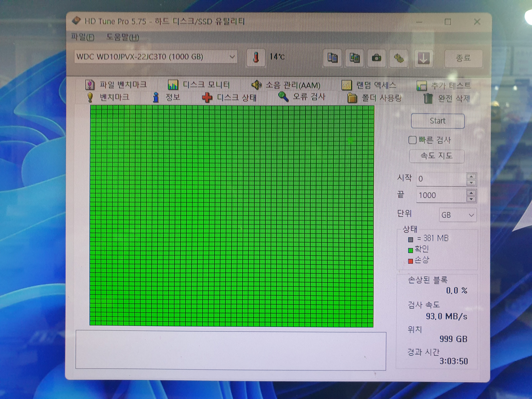Click the 속도 지도 speed map button
Viewport: 532px width, 399px height.
pos(437,156)
